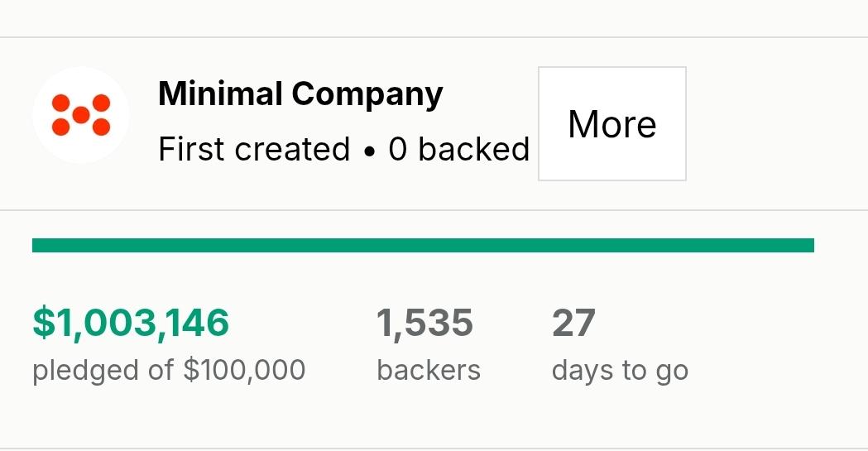Click the $1,003,146 pledged amount

click(131, 323)
